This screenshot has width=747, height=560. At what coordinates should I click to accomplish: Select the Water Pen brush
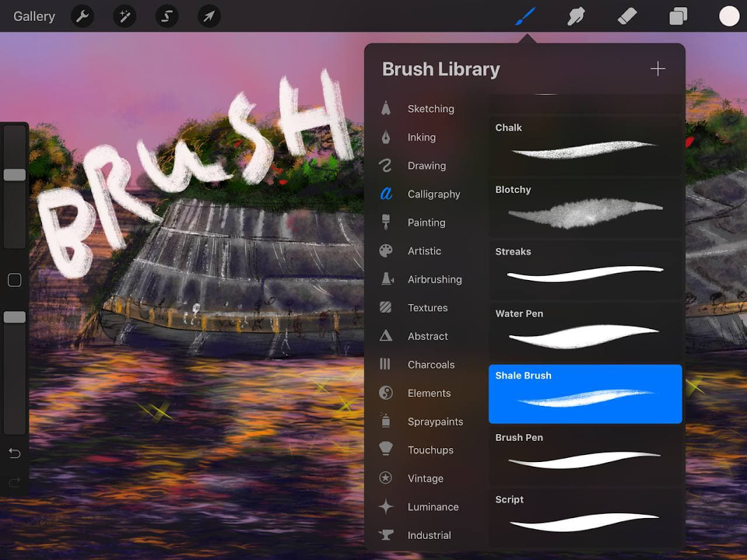[x=585, y=332]
